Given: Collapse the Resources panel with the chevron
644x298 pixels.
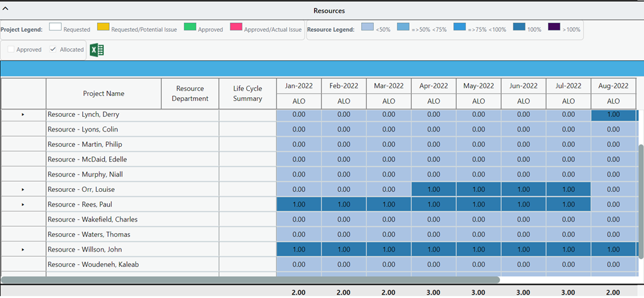Looking at the screenshot, I should (x=6, y=9).
